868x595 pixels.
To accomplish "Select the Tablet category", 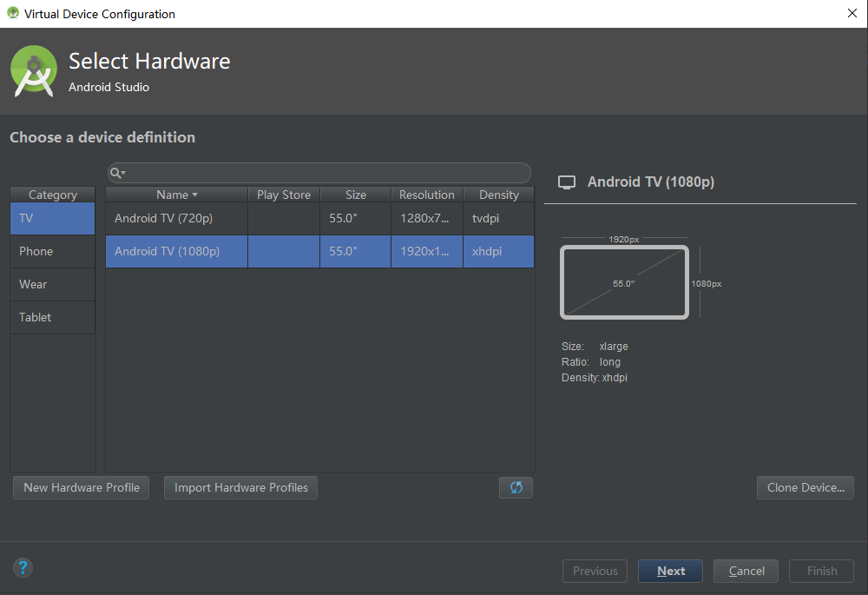I will (53, 317).
